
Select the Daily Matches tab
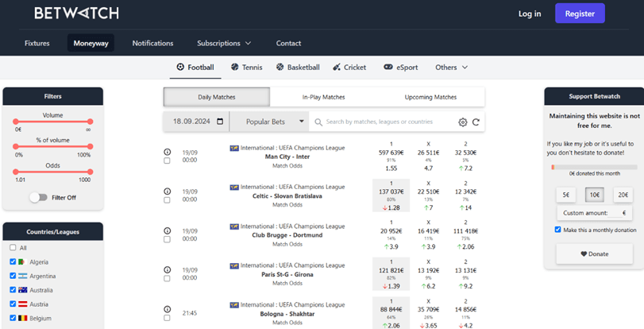click(x=217, y=97)
